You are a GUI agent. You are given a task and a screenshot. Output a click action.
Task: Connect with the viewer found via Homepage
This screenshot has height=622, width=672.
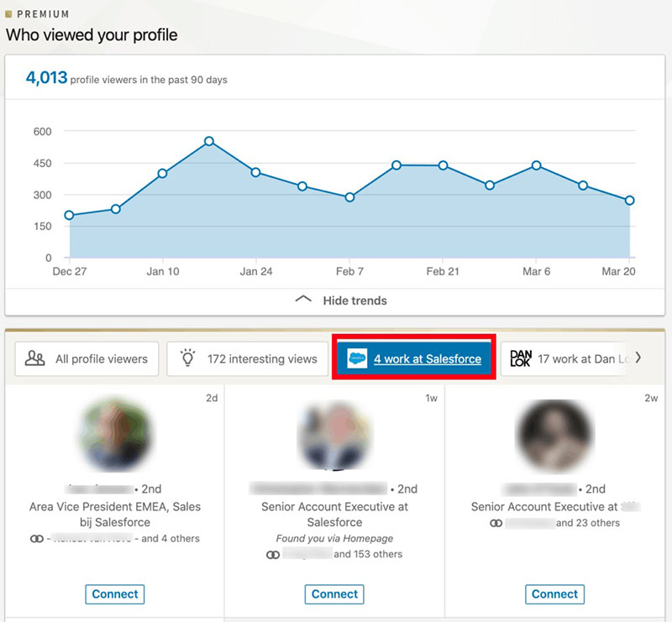point(334,594)
